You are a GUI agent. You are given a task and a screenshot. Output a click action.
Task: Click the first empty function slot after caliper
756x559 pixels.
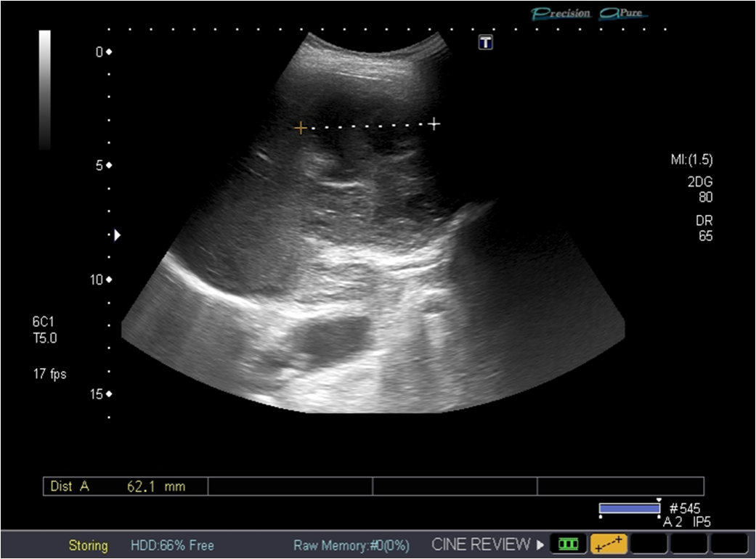pos(649,544)
